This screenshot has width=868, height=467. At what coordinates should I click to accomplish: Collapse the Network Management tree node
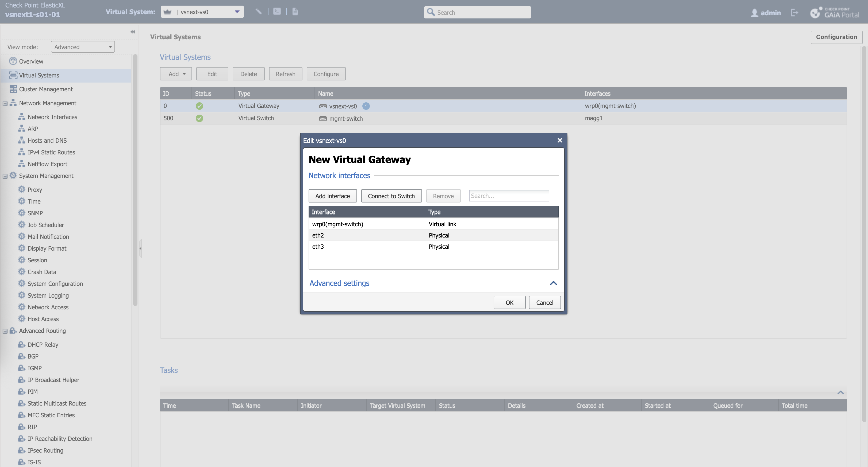click(5, 103)
